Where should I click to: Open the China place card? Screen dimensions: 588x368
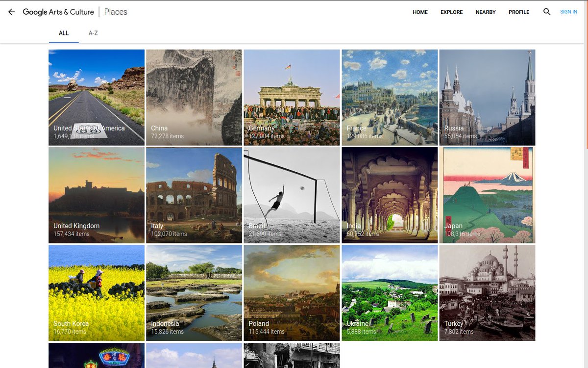click(194, 97)
